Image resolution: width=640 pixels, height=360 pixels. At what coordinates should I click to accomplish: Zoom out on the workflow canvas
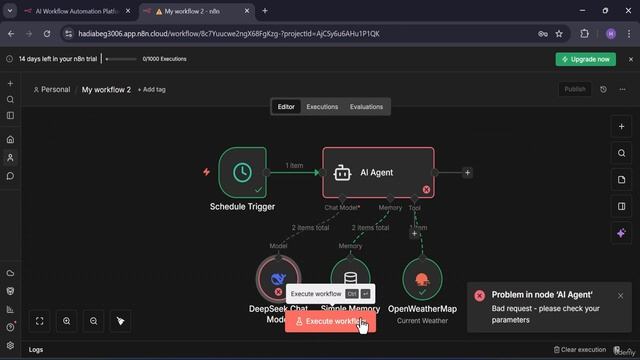(x=93, y=321)
